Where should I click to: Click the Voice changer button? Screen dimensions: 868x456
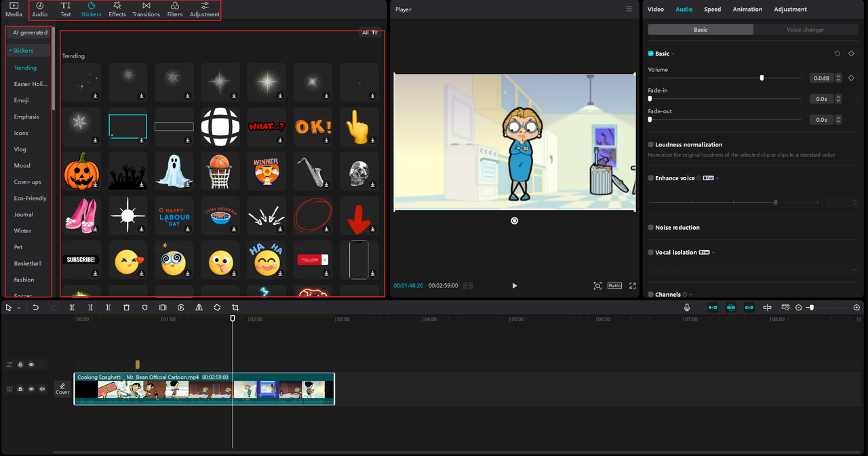pos(806,30)
